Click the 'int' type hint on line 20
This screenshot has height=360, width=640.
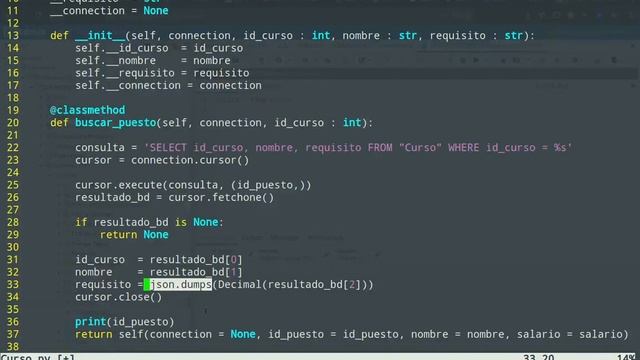(x=352, y=122)
